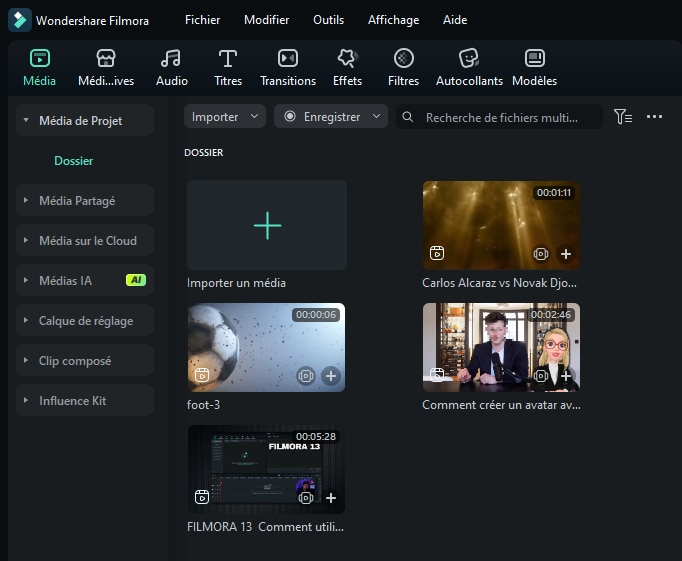Image resolution: width=682 pixels, height=561 pixels.
Task: Click the Wondershare Filmora logo icon
Action: tap(20, 20)
